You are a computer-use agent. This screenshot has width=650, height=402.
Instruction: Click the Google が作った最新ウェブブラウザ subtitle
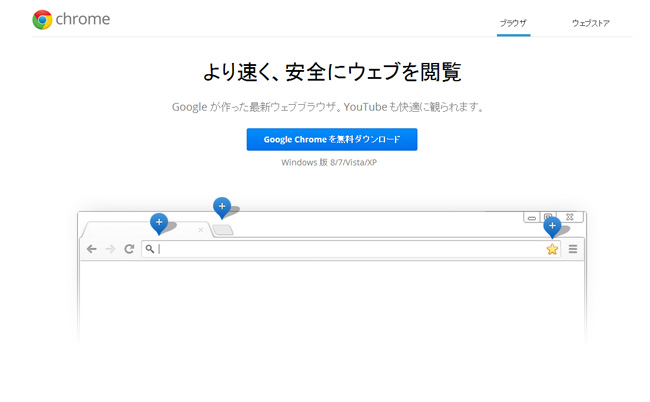coord(328,107)
